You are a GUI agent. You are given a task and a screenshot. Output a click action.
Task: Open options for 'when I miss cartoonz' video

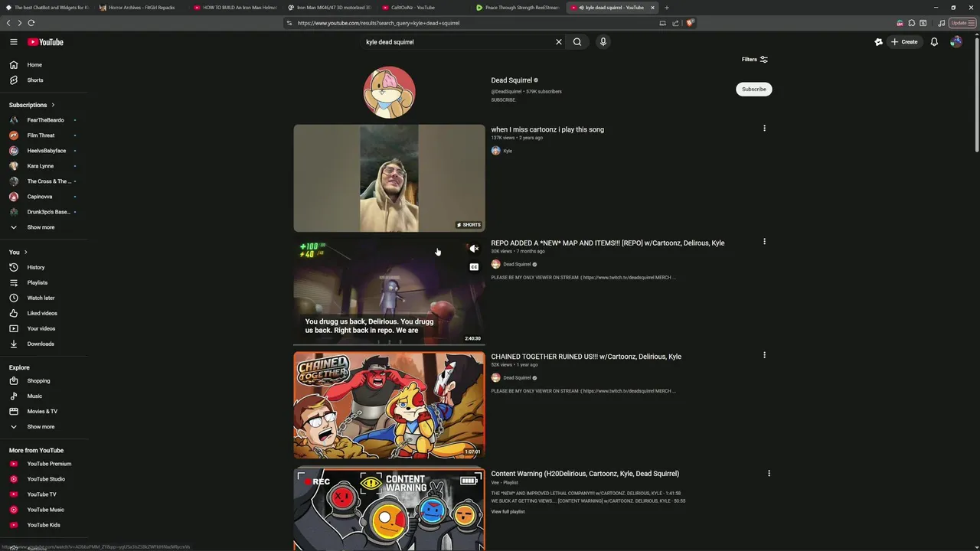pos(764,129)
